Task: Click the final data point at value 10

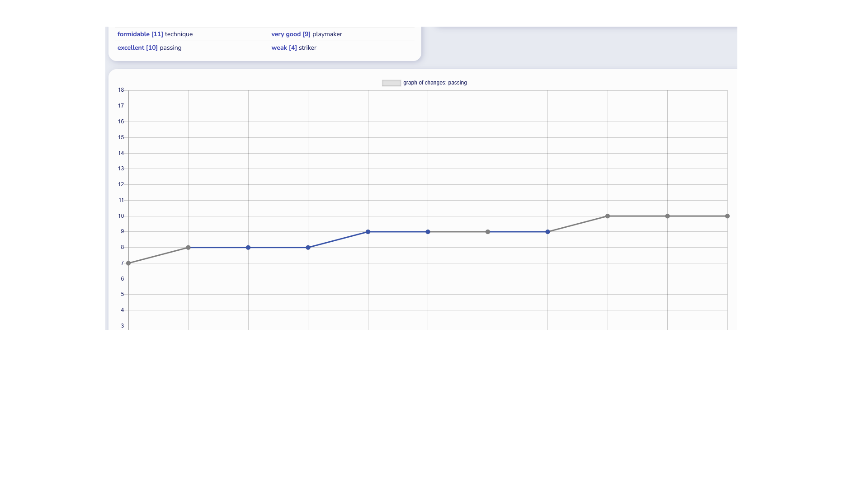Action: point(727,216)
